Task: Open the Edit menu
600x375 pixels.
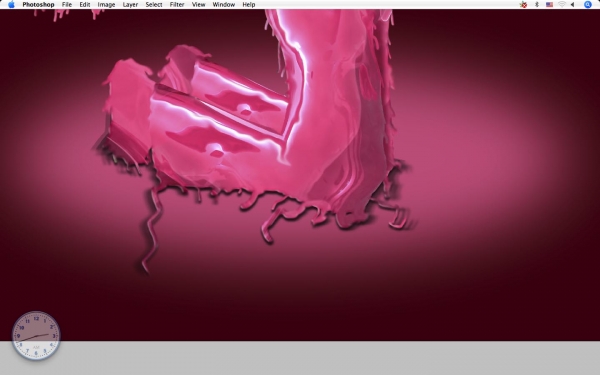Action: click(85, 5)
